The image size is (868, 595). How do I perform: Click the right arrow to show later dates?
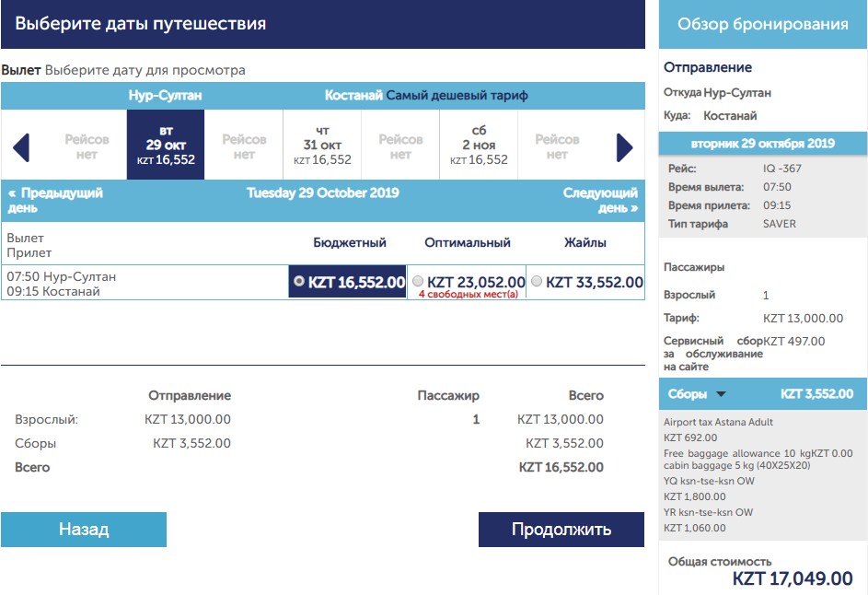point(624,147)
